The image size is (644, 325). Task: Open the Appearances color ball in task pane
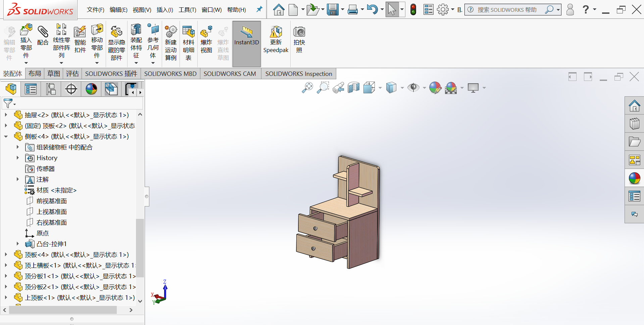coord(634,178)
